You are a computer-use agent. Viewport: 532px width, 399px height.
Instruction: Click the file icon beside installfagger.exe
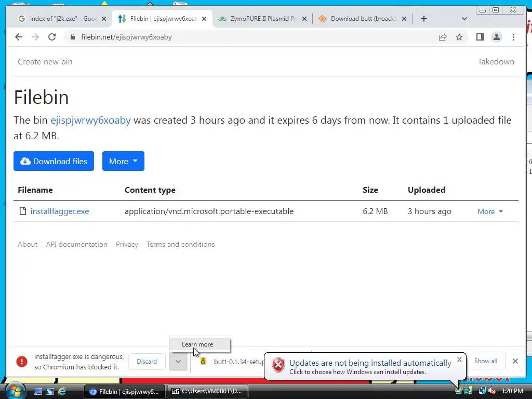click(x=23, y=211)
